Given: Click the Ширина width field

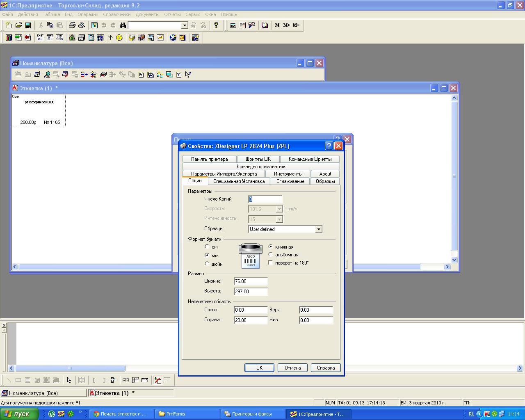Looking at the screenshot, I should [x=251, y=281].
